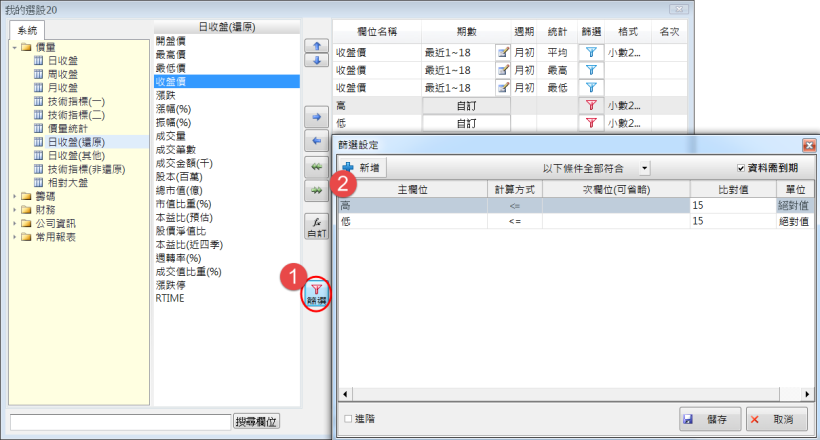Image resolution: width=820 pixels, height=440 pixels.
Task: Toggle the 資料需到期 checkbox
Action: [x=741, y=169]
